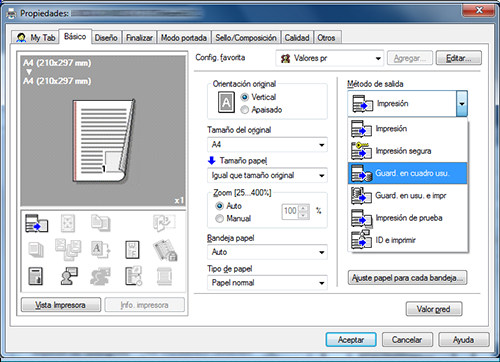Viewport: 500px width, 362px height.
Task: Select Guard. en usu. e impr option
Action: (x=408, y=196)
